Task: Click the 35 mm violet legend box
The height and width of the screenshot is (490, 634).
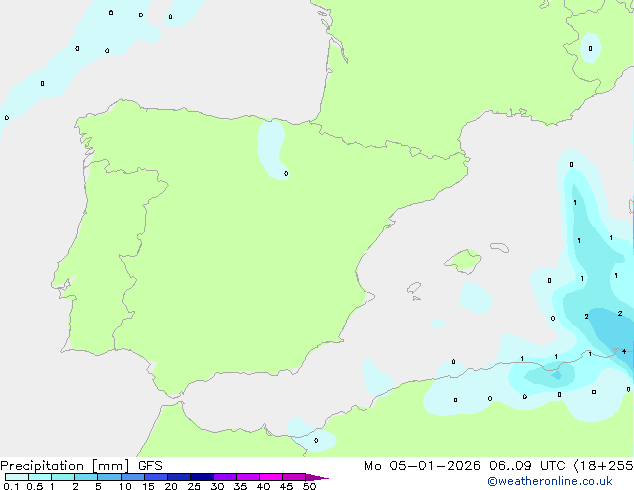Action: (x=248, y=477)
